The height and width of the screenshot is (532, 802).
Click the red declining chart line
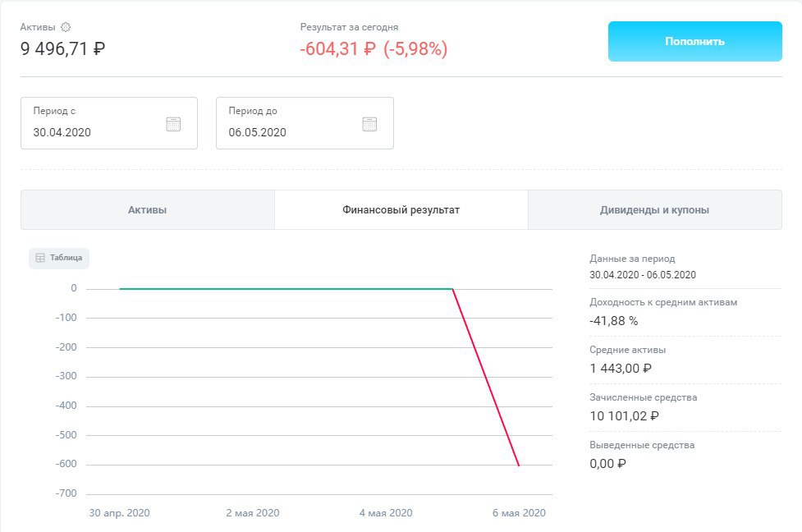[486, 378]
